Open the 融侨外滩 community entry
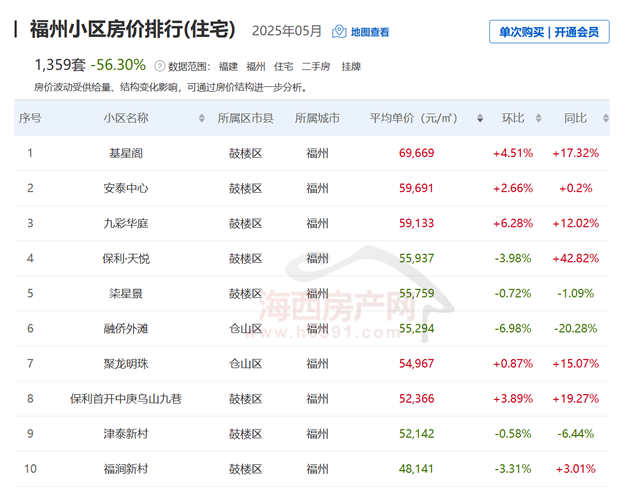 pyautogui.click(x=126, y=329)
